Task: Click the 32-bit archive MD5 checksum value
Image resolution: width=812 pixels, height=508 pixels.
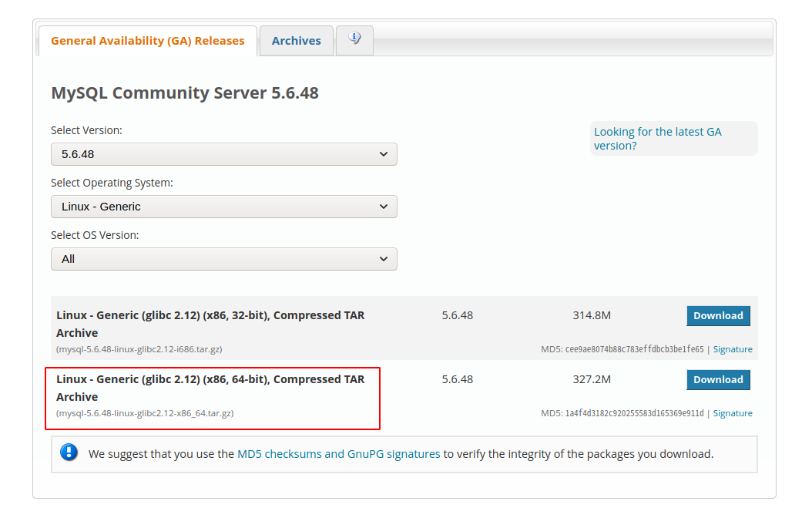Action: (x=634, y=349)
